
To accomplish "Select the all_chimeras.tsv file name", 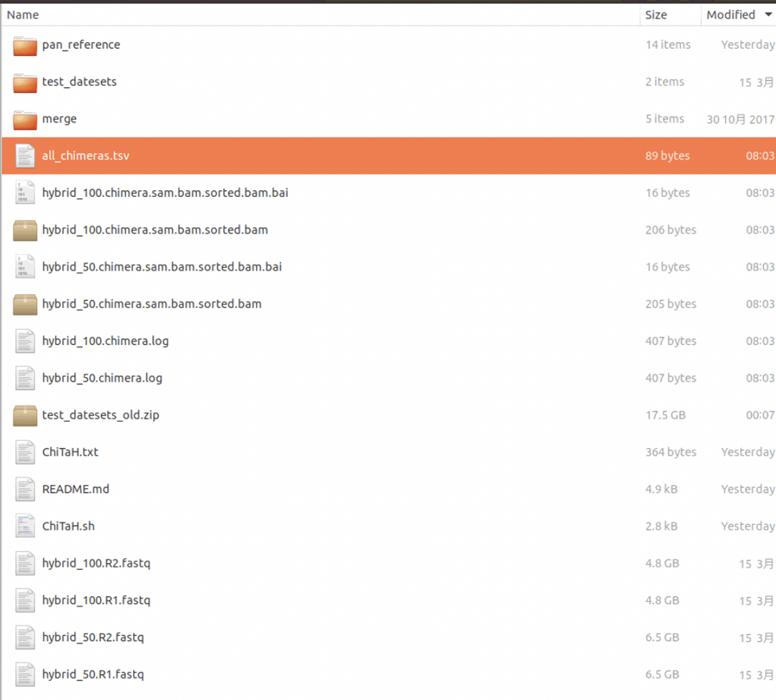I will [x=85, y=156].
